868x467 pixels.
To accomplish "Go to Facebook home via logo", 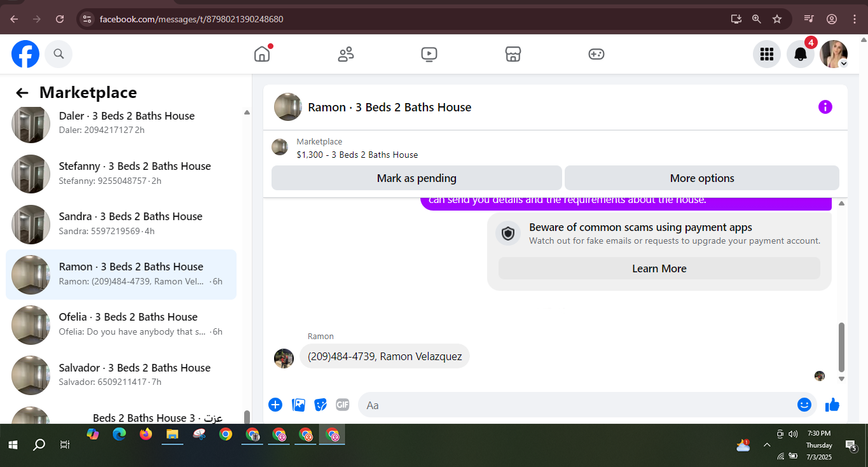I will pos(25,54).
